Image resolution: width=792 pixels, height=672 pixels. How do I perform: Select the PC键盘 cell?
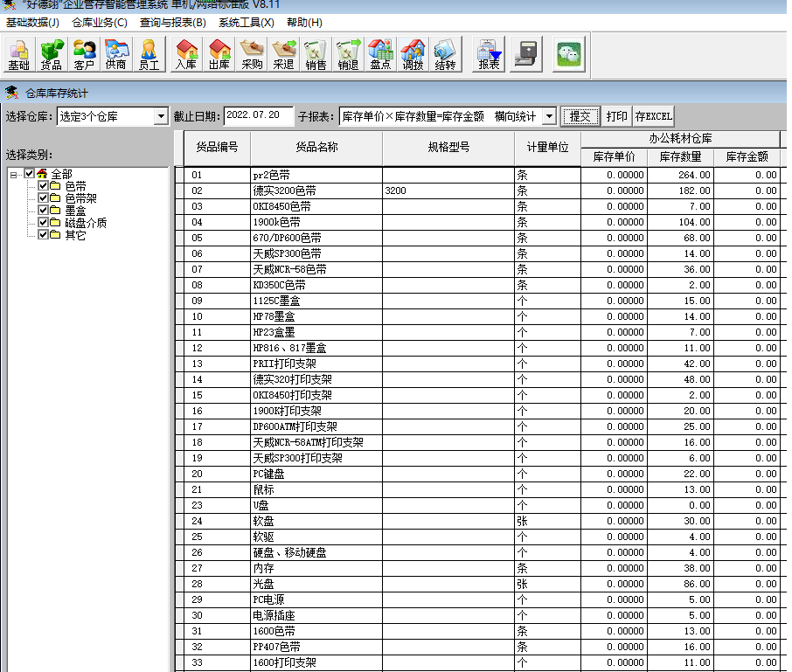pos(316,474)
